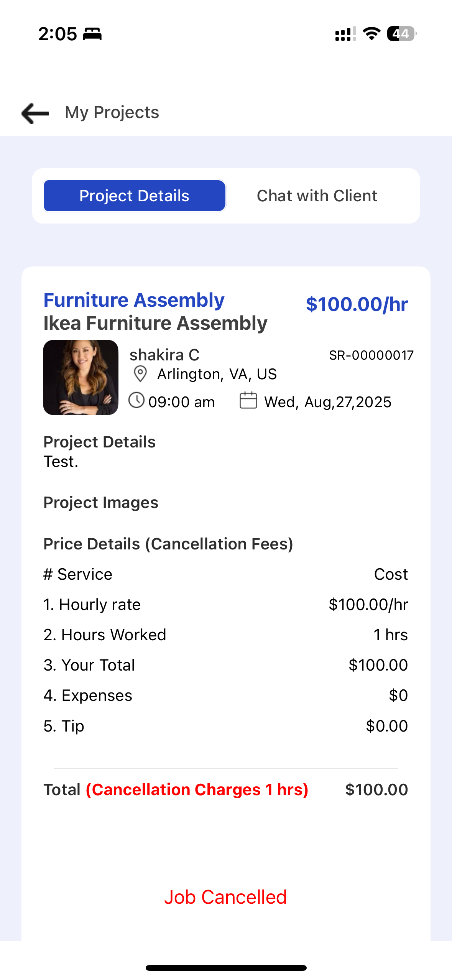Tap the sleep focus bed icon
The height and width of the screenshot is (980, 452).
pos(92,34)
